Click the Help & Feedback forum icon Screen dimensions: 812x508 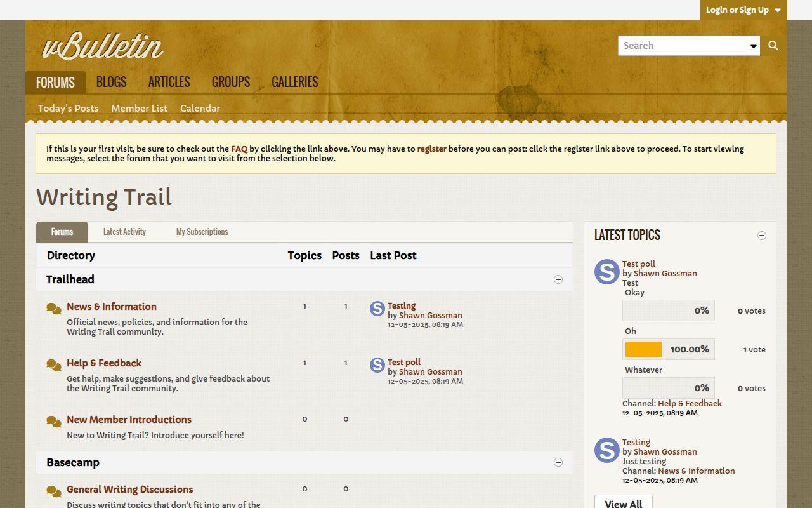(x=54, y=366)
